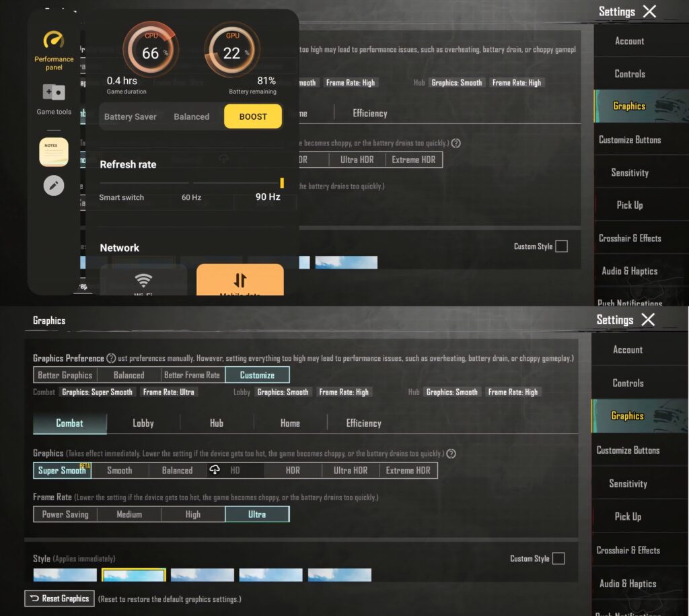Select Battery Saver mode
Image resolution: width=689 pixels, height=616 pixels.
click(x=130, y=116)
